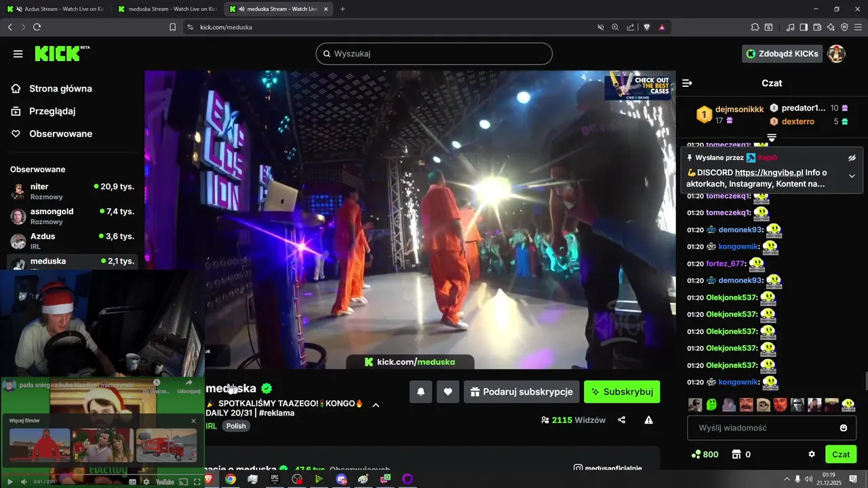Switch to second meduska Stream tab
868x488 pixels.
pos(166,9)
